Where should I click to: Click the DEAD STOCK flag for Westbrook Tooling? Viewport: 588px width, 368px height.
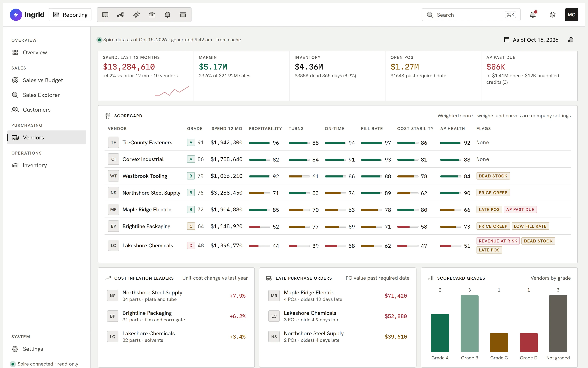pos(493,176)
